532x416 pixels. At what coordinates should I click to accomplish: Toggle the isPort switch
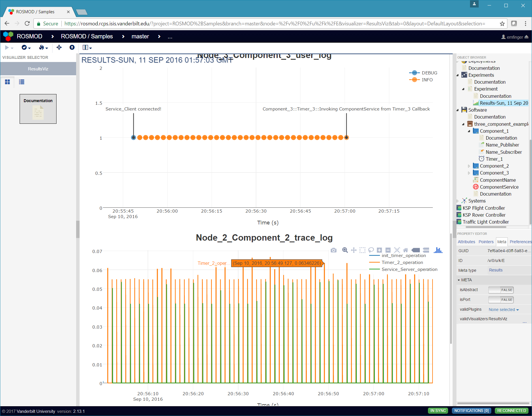click(501, 300)
